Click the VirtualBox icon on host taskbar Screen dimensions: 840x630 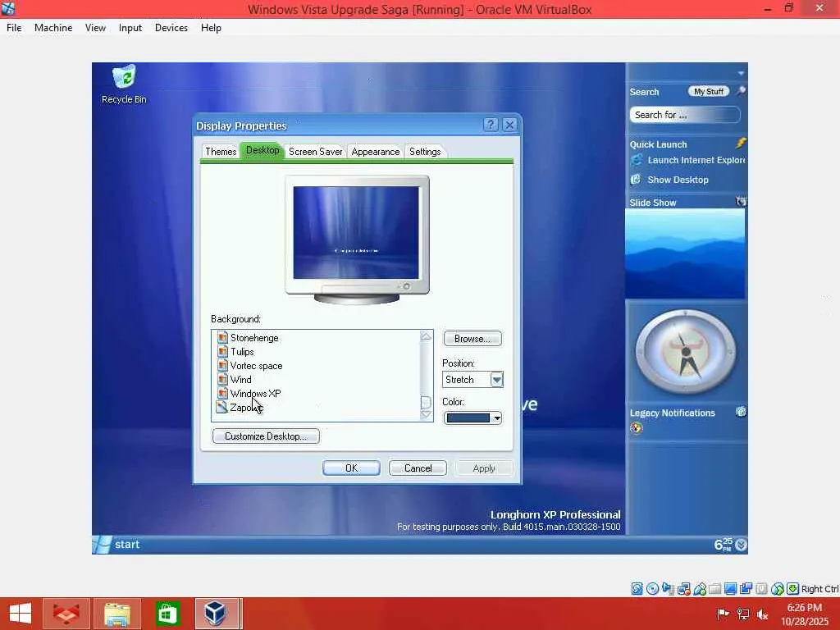(x=216, y=614)
